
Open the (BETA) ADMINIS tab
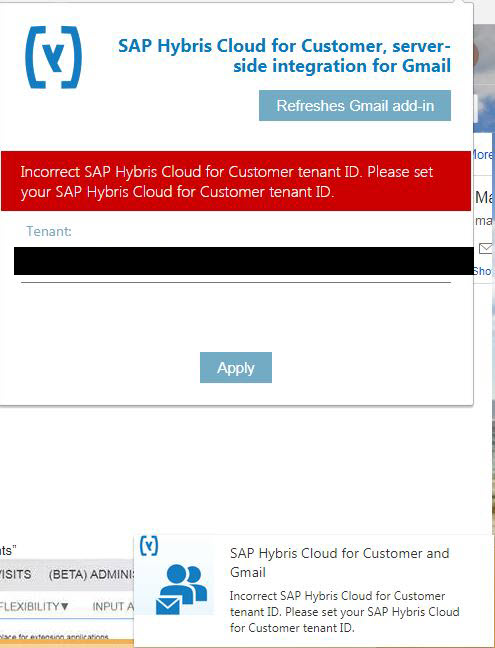click(x=92, y=574)
